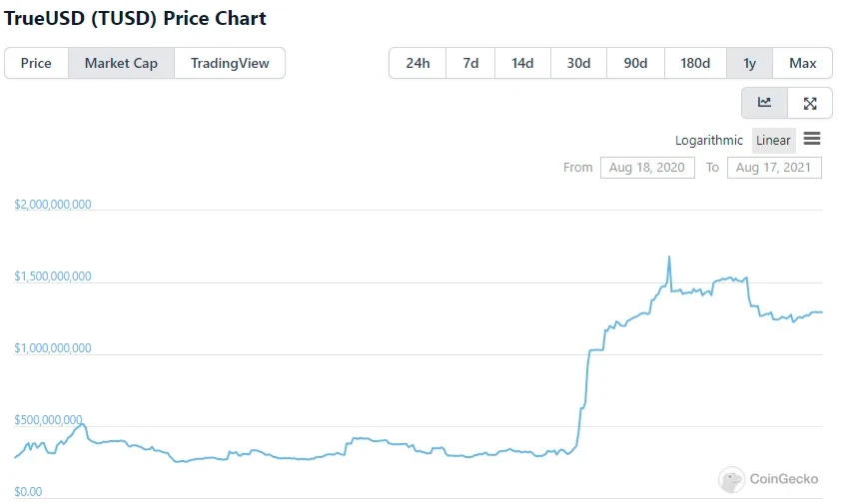The width and height of the screenshot is (845, 504).
Task: Select the 1y time range
Action: [749, 63]
